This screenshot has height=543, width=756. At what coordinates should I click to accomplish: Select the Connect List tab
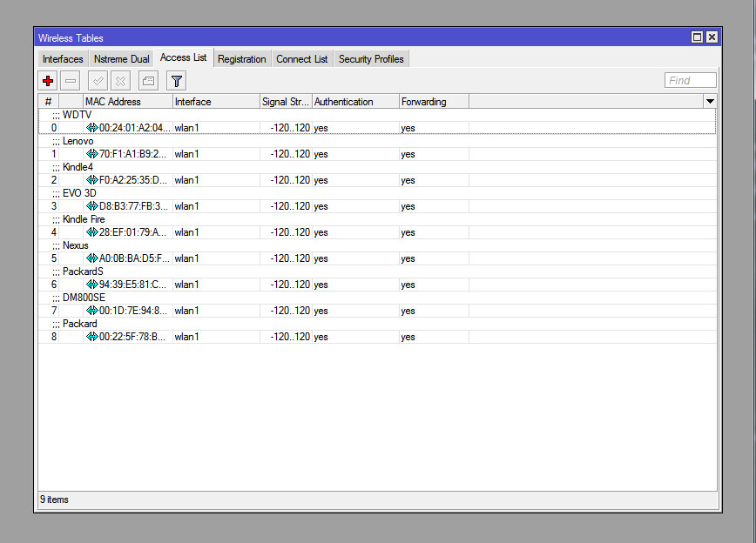pos(301,59)
